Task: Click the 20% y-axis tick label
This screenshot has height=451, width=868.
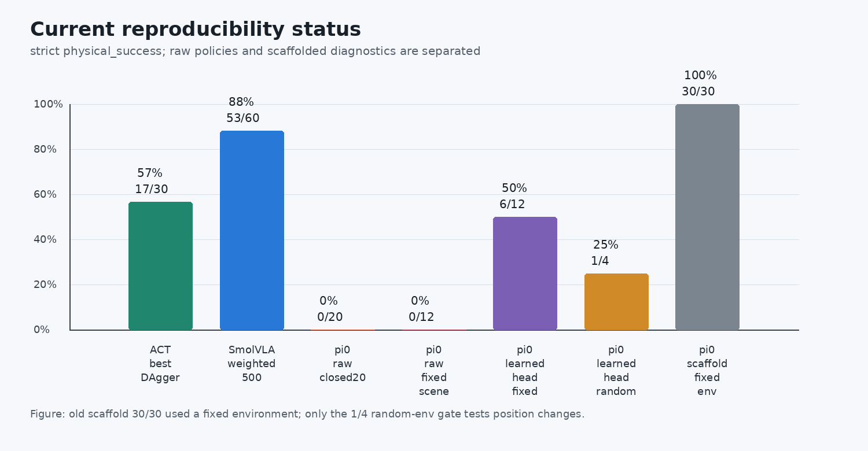Action: click(x=45, y=284)
